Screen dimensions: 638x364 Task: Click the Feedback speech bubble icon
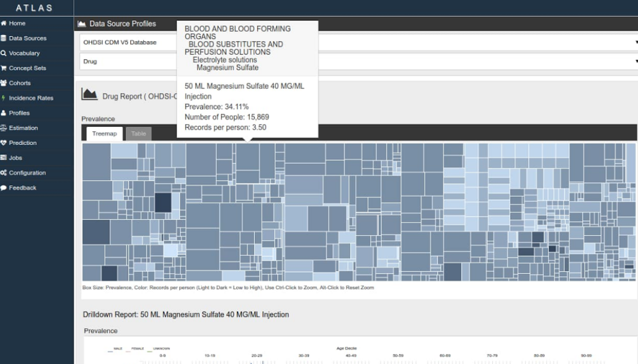pyautogui.click(x=4, y=188)
